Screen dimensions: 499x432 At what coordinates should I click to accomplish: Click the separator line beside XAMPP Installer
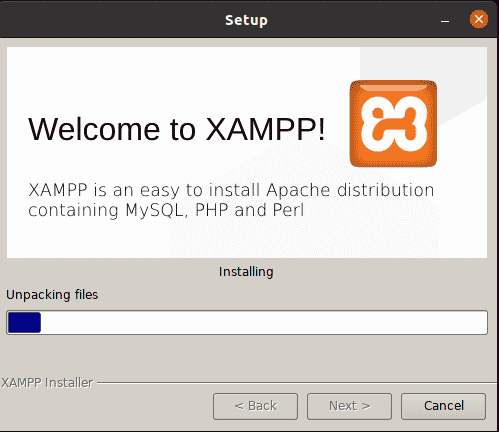297,383
